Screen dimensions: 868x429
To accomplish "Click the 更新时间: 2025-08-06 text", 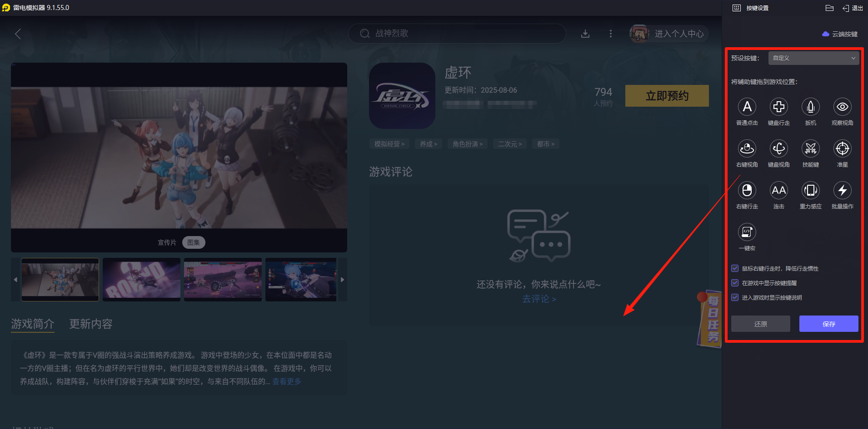I will tap(480, 90).
